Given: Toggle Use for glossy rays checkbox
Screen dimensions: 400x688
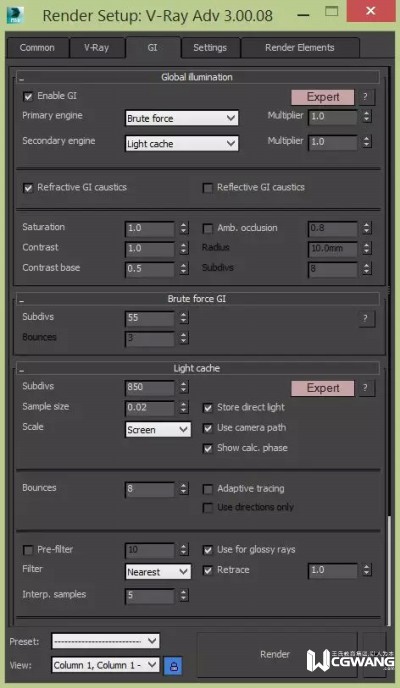Looking at the screenshot, I should tap(207, 550).
